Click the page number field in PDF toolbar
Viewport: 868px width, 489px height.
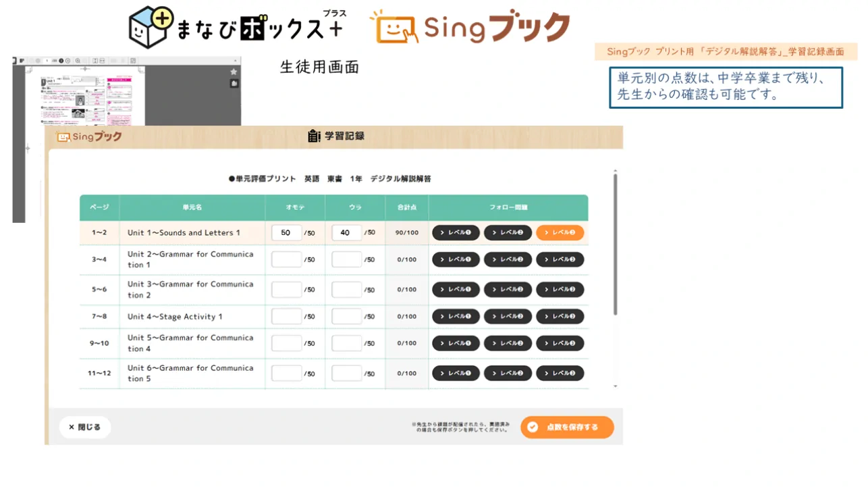tap(46, 61)
